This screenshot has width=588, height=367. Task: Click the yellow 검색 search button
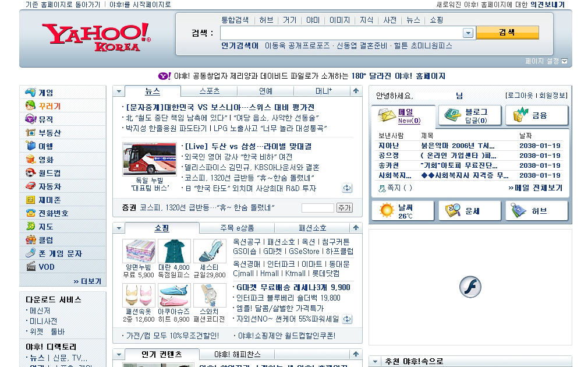(x=508, y=33)
